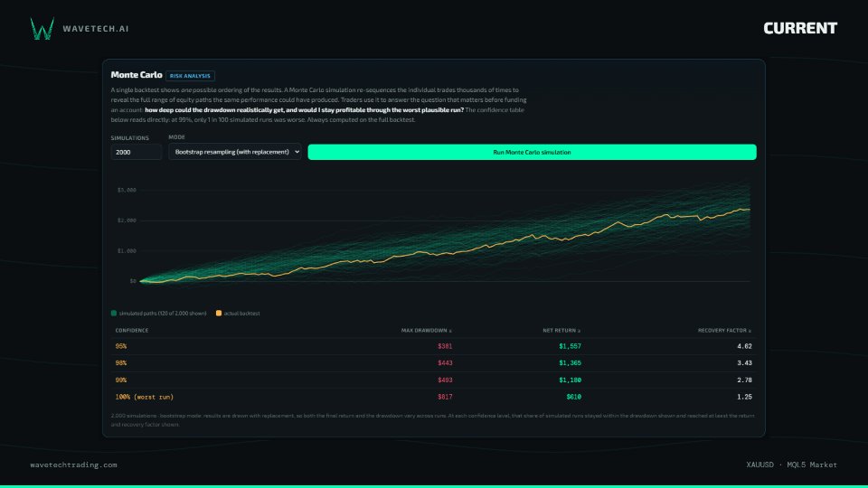Click the wavetechtrading.com footer text
868x488 pixels.
coord(73,465)
